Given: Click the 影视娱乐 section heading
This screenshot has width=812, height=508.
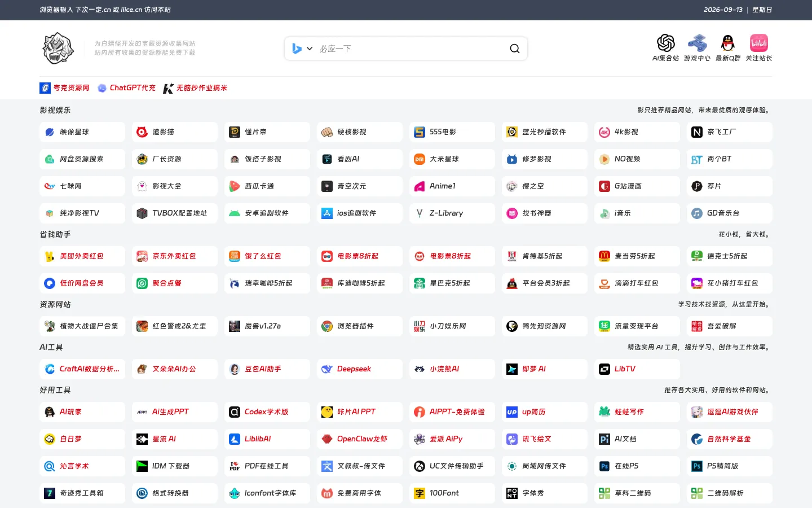Looking at the screenshot, I should coord(55,110).
